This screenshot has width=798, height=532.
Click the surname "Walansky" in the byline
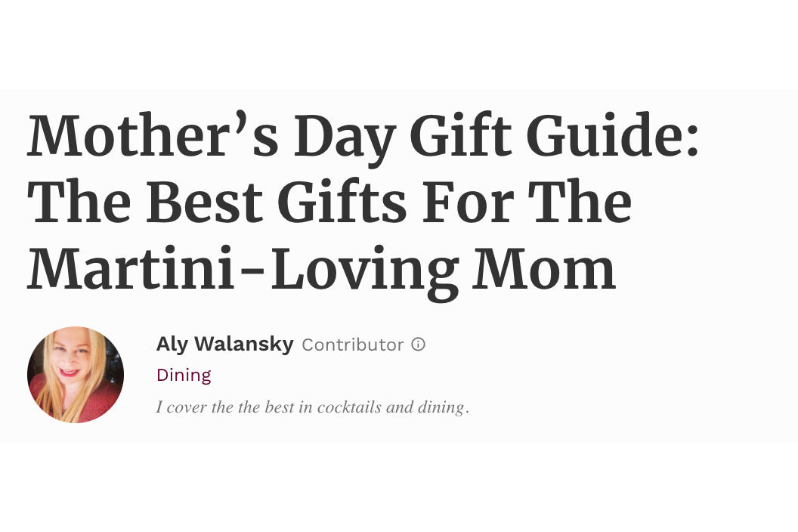click(243, 345)
